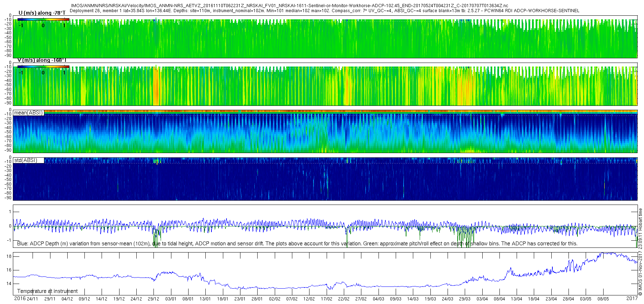This screenshot has width=644, height=304.
Task: Click the 29/12 date tick label
Action: tap(153, 299)
